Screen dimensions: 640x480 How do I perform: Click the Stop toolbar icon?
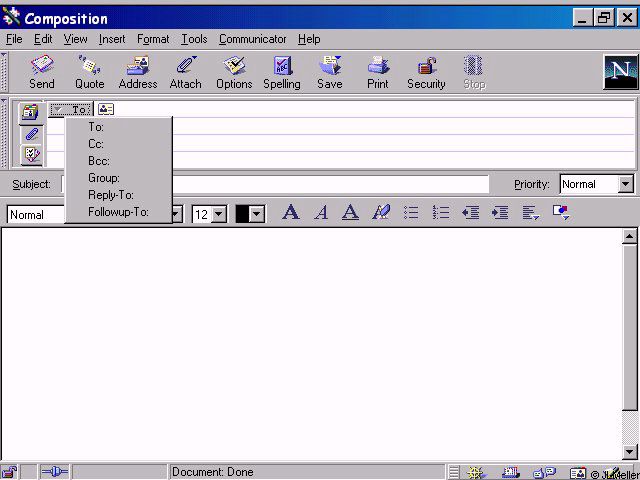(474, 72)
